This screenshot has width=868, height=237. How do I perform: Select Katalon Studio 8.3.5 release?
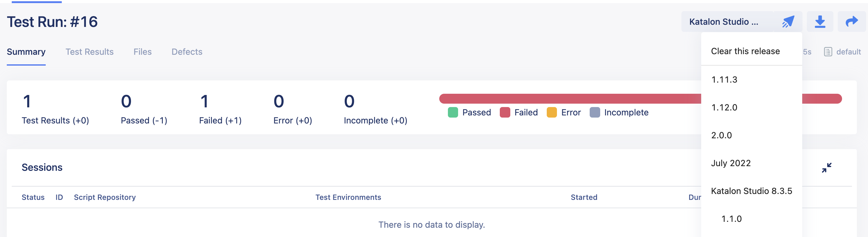752,191
